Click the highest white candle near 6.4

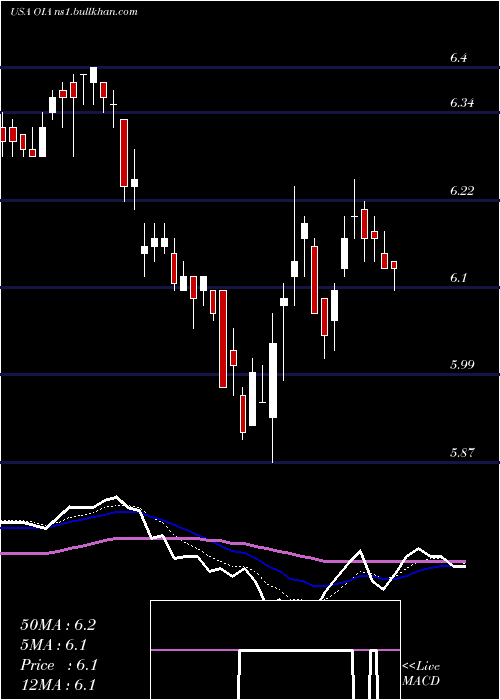(93, 85)
